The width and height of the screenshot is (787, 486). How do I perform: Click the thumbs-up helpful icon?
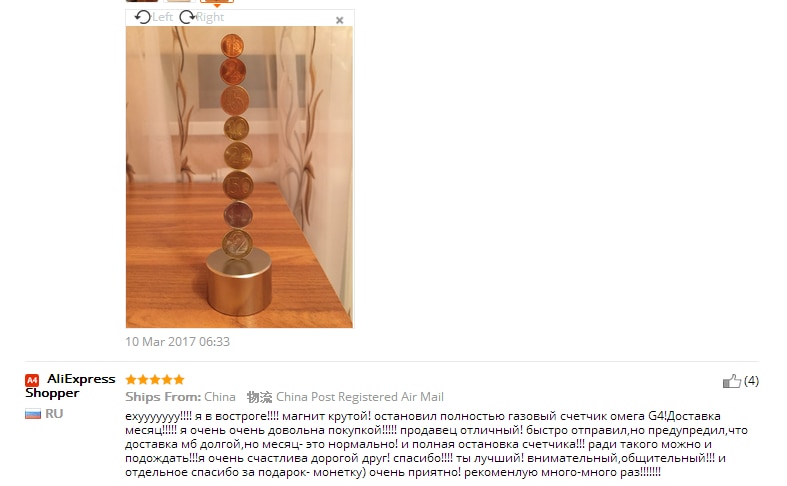tap(732, 381)
